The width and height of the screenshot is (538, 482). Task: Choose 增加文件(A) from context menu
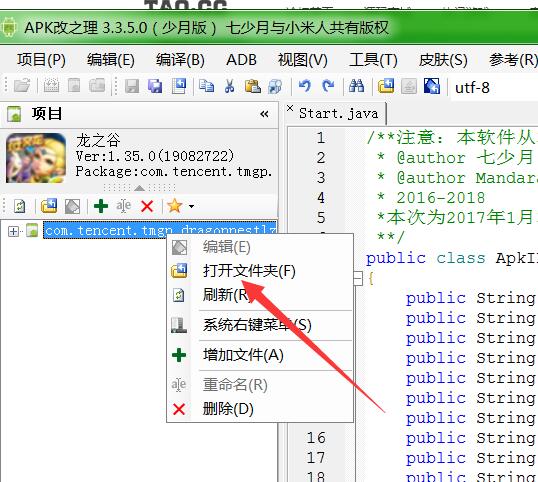click(x=260, y=355)
